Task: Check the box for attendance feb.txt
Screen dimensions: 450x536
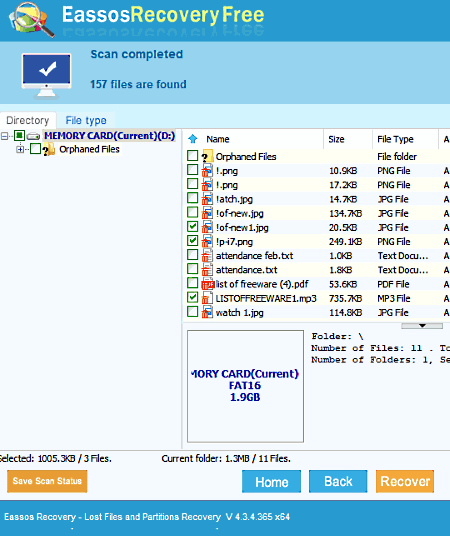Action: tap(193, 255)
